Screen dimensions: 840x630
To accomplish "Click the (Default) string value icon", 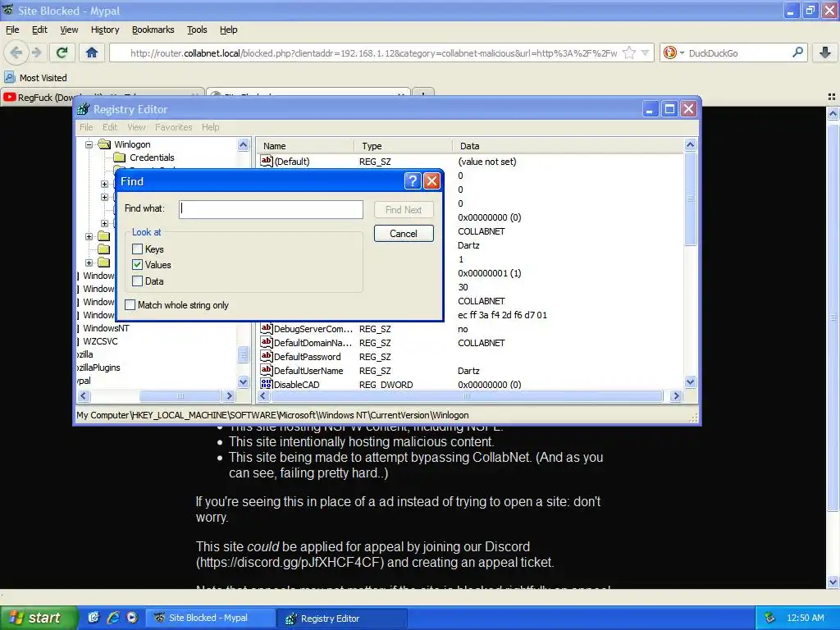I will pyautogui.click(x=267, y=161).
